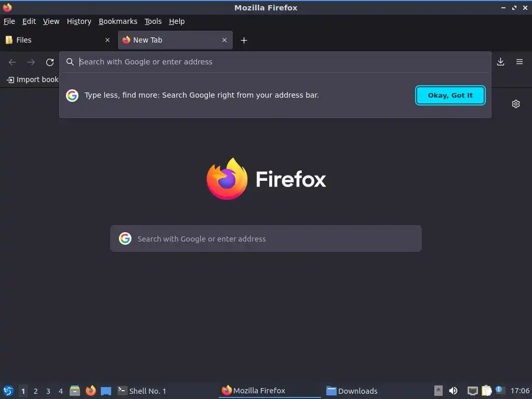532x399 pixels.
Task: Launch Firefox from taskbar quicklaunch icon
Action: tap(90, 391)
